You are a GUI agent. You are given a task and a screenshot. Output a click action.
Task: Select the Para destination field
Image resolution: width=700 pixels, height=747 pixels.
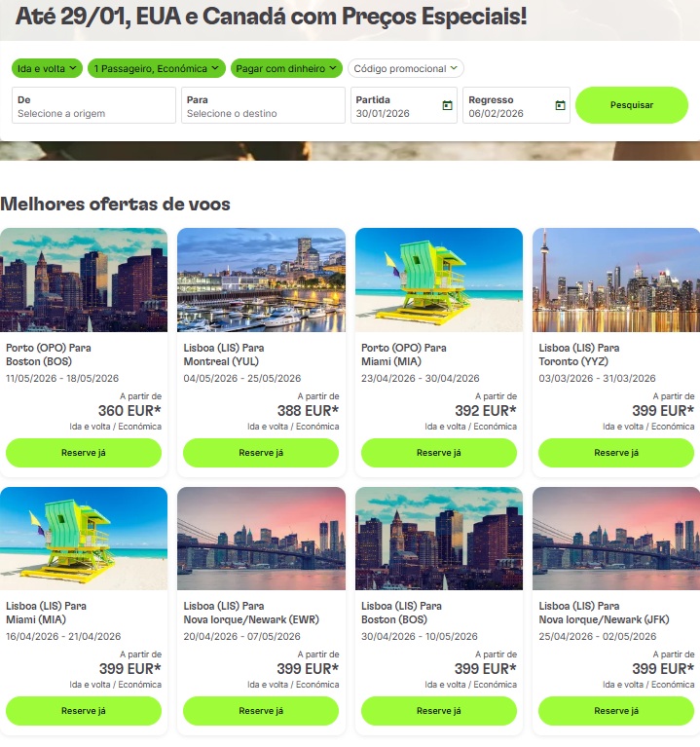click(x=263, y=105)
